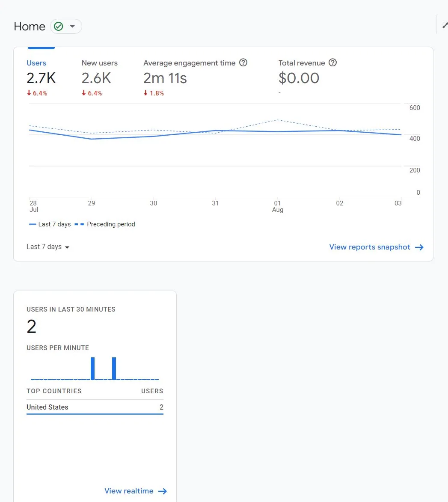Open the insights sparkle icon at top right
The height and width of the screenshot is (502, 448).
445,25
